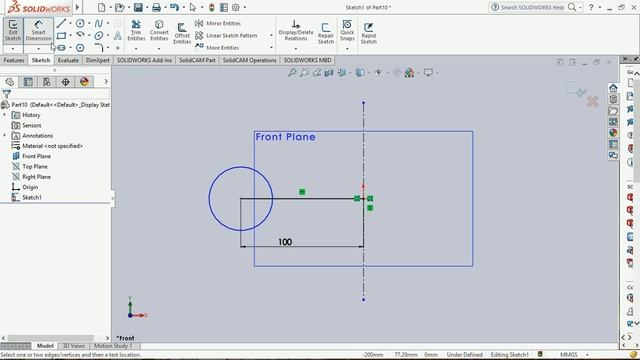Open the Options gear icon
Screen dimensions: 640x360
tap(236, 7)
